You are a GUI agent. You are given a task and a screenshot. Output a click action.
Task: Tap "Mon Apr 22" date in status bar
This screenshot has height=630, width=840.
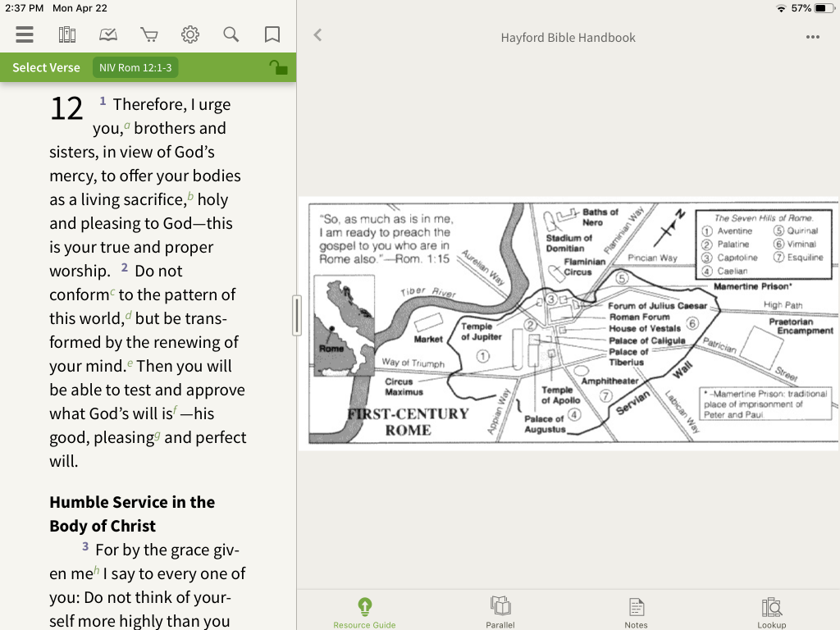(80, 8)
